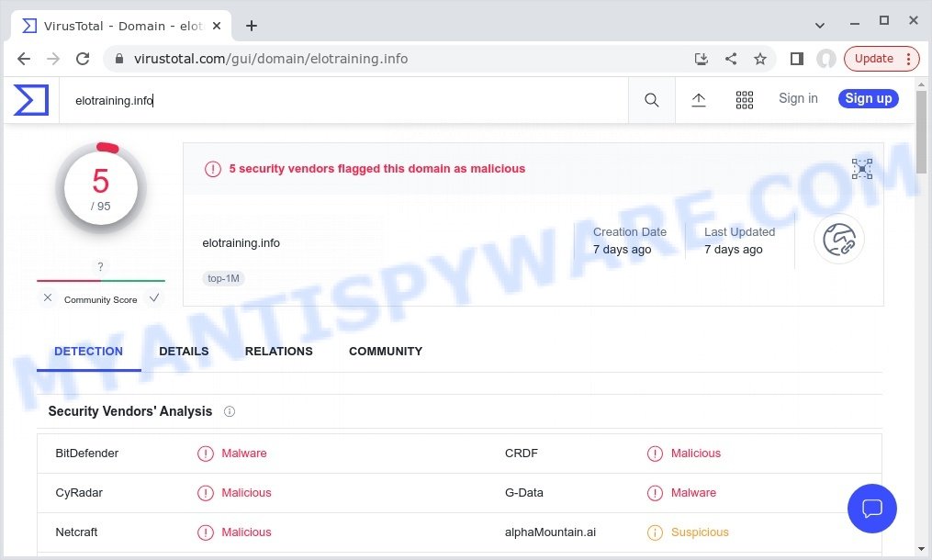The height and width of the screenshot is (560, 932).
Task: Open the apps grid menu icon
Action: point(744,100)
